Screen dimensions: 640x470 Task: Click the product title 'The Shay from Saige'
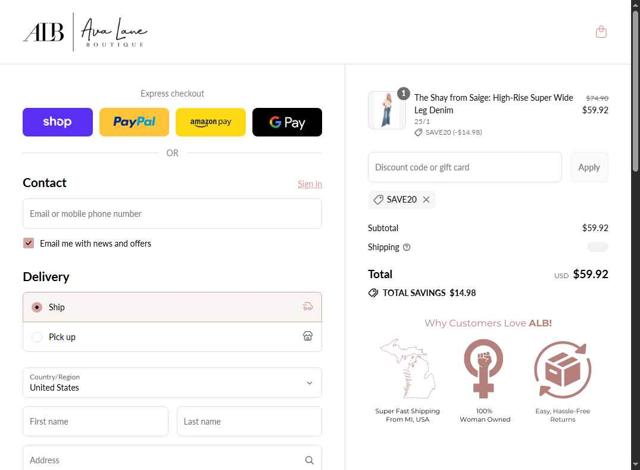[493, 104]
